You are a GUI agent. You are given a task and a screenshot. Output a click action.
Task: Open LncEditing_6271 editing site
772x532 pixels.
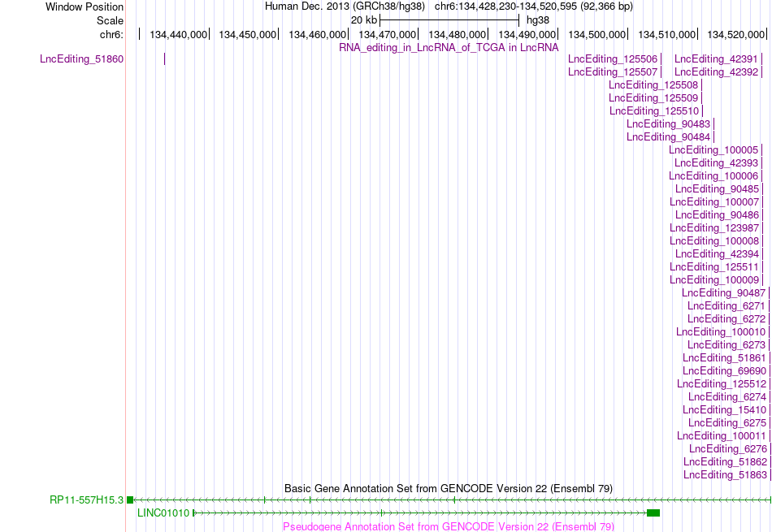[726, 306]
